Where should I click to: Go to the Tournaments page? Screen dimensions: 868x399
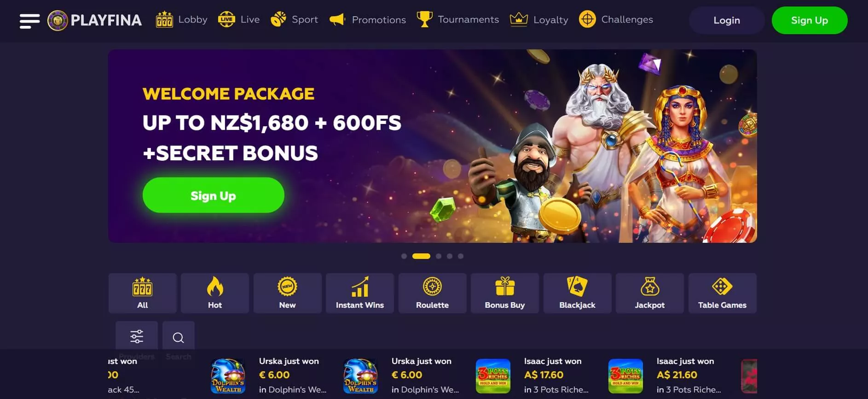pyautogui.click(x=458, y=19)
